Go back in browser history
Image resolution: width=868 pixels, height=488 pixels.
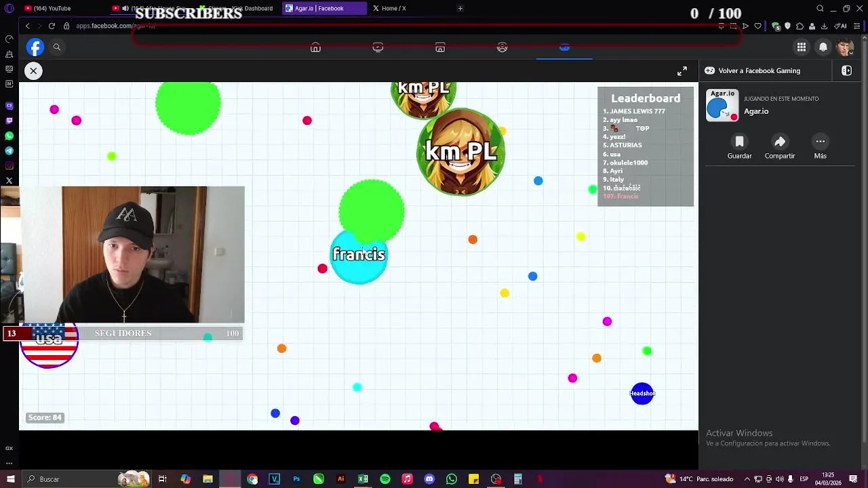pyautogui.click(x=27, y=26)
